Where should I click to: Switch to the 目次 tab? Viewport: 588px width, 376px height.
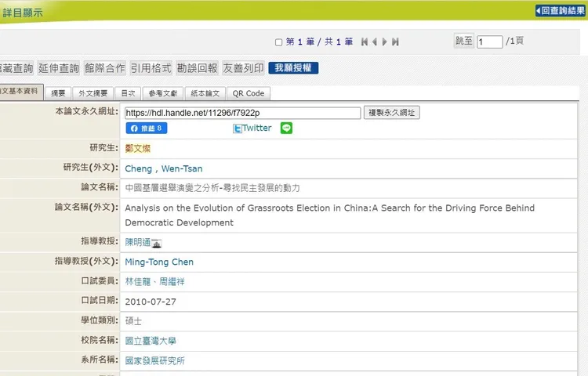coord(128,93)
